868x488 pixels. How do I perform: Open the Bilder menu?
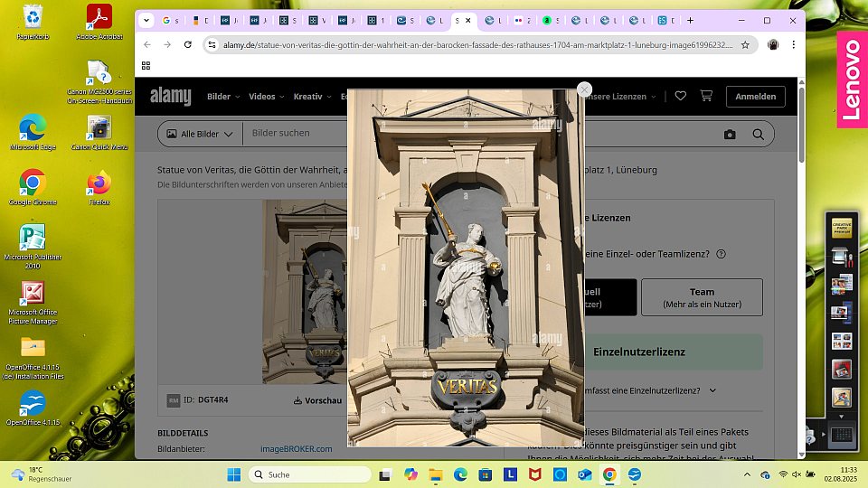point(223,97)
